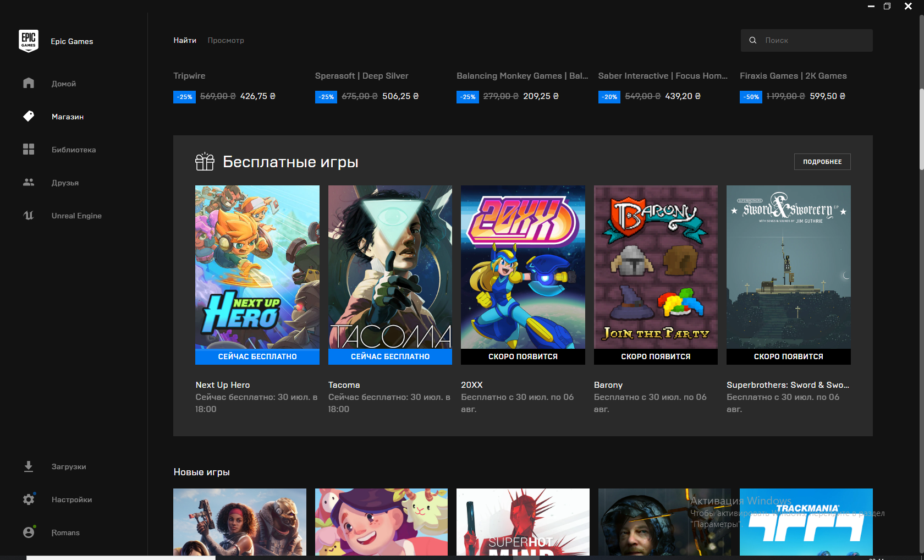Open the 20XX cover image

523,267
